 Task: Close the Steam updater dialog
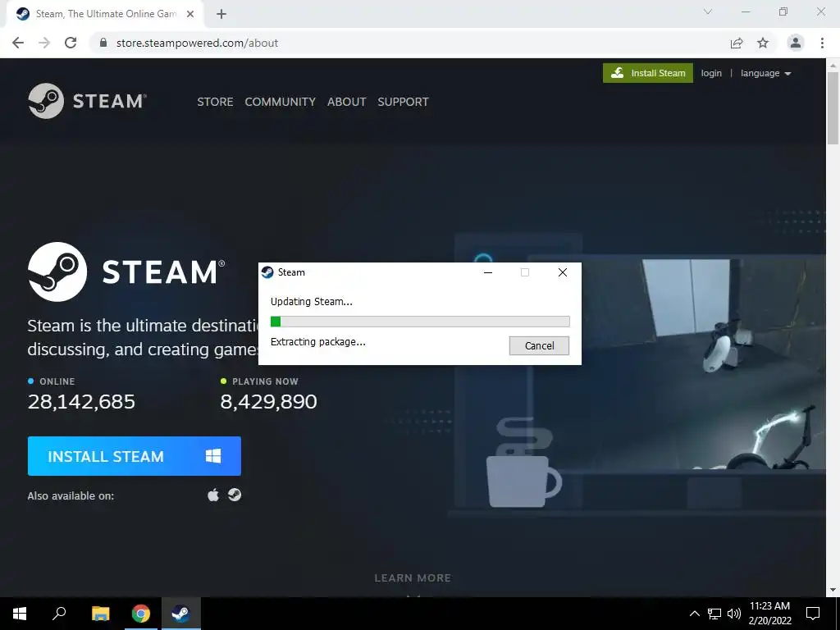[x=563, y=272]
